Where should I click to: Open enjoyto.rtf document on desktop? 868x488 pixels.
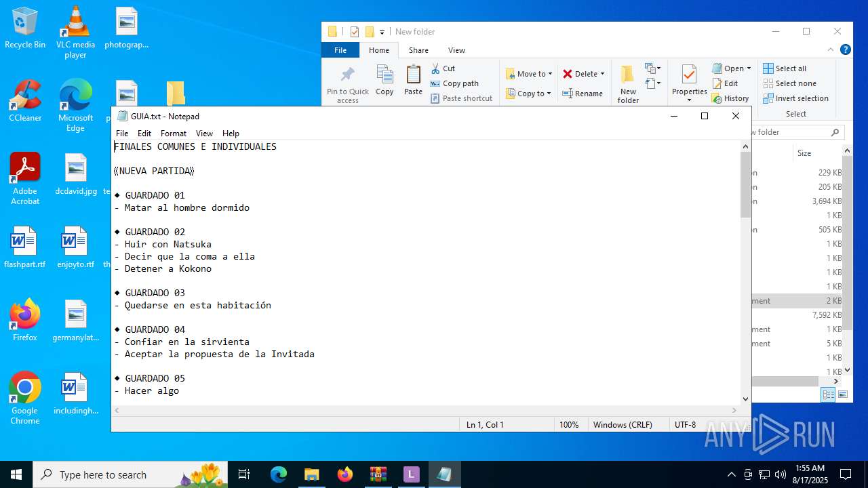[75, 247]
